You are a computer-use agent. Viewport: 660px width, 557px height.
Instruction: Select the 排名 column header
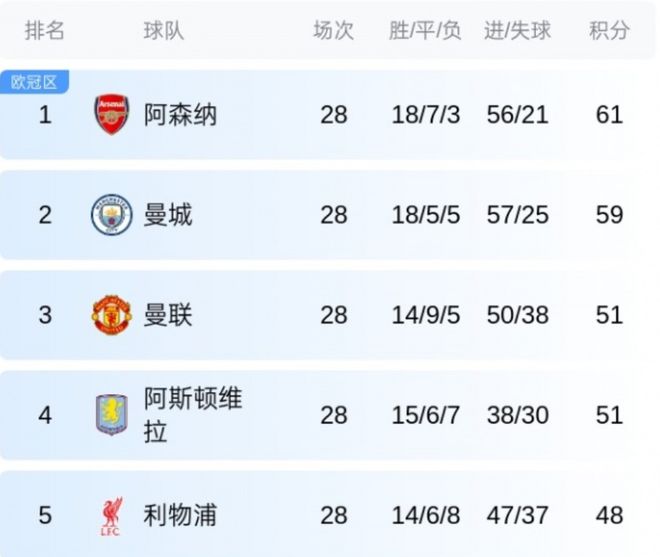coord(45,31)
